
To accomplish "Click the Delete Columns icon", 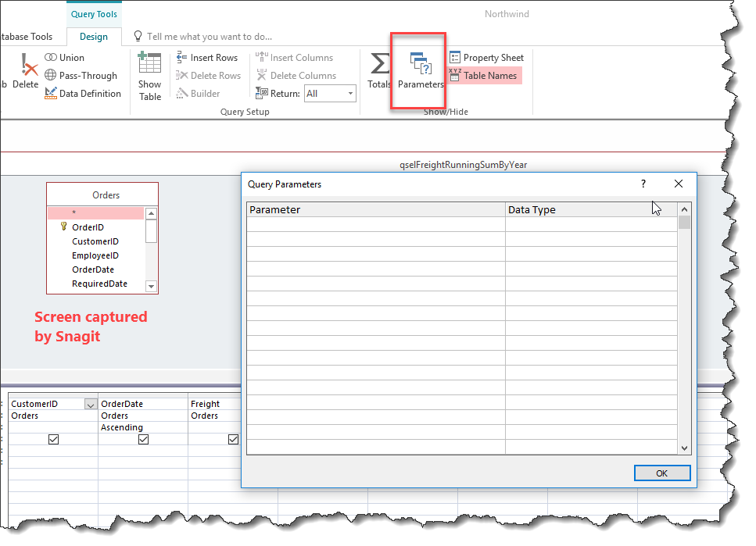I will click(262, 75).
